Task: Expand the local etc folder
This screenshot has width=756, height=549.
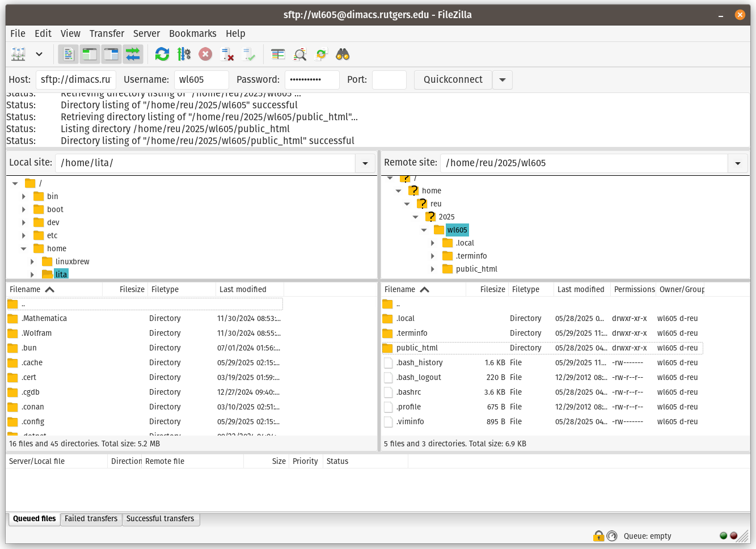Action: [x=24, y=235]
